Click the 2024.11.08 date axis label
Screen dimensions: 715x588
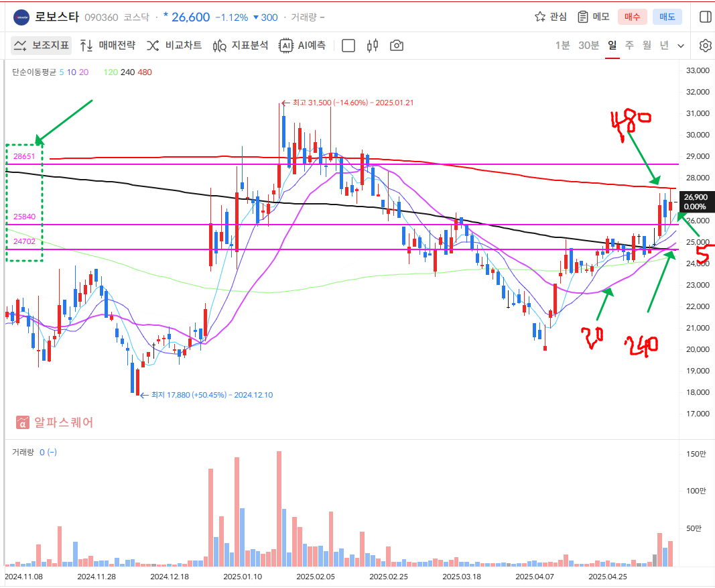coord(23,576)
